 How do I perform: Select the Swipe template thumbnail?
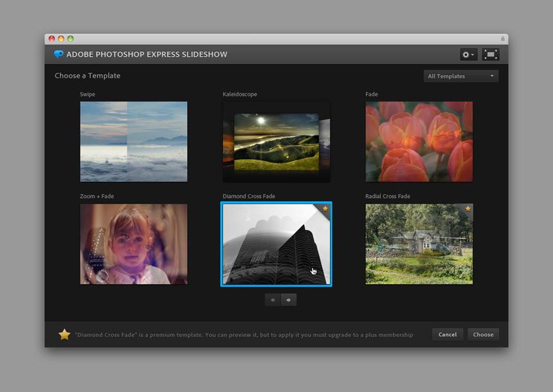pyautogui.click(x=134, y=142)
